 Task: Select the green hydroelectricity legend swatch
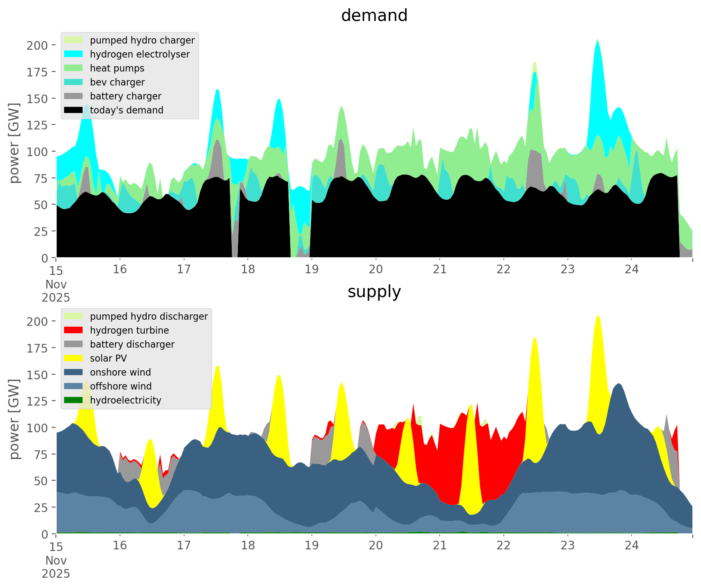(74, 400)
